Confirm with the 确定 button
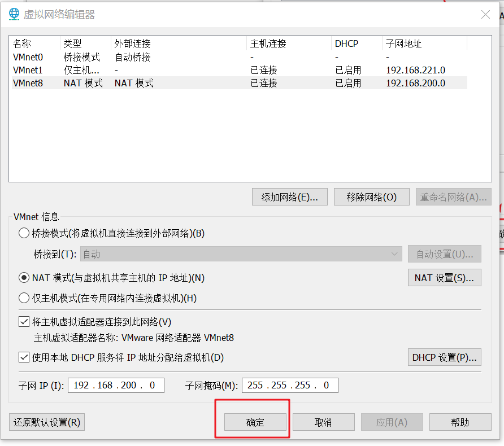This screenshot has width=504, height=446. click(255, 422)
